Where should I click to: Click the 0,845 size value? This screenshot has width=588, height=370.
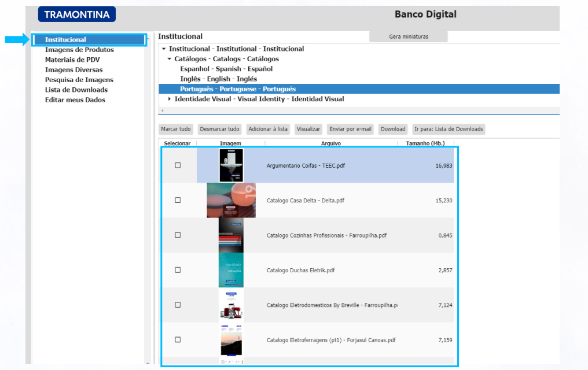(445, 235)
